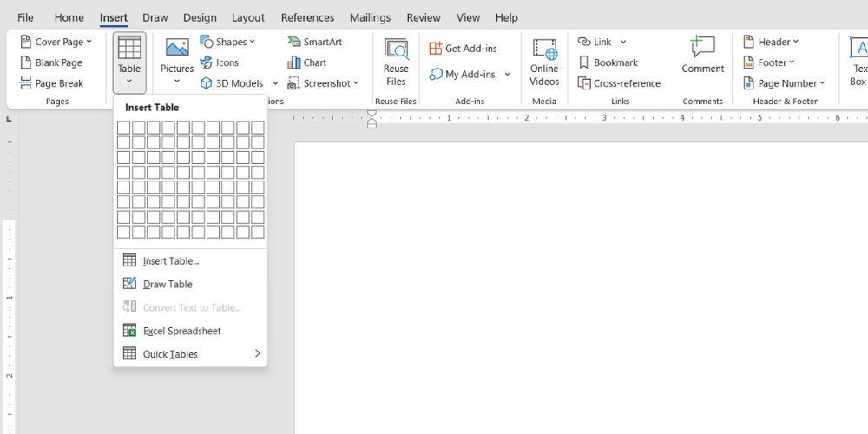Insert a Blank Page
This screenshot has height=434, width=868.
(51, 62)
